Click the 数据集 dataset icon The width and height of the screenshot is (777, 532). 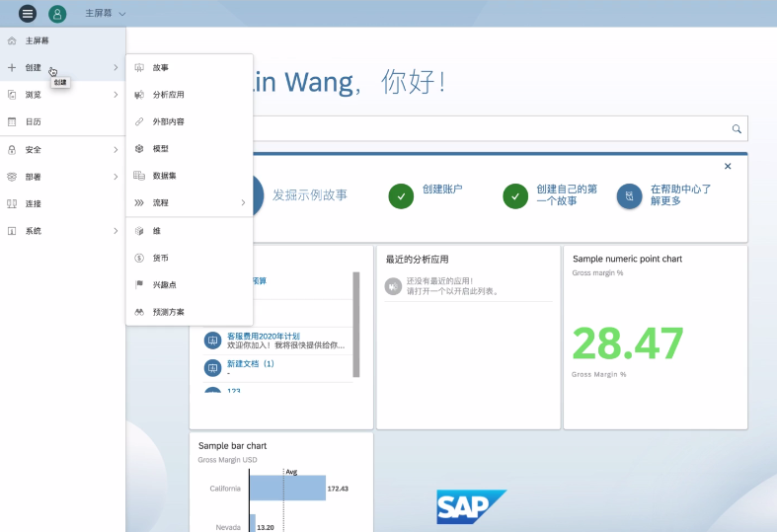139,176
